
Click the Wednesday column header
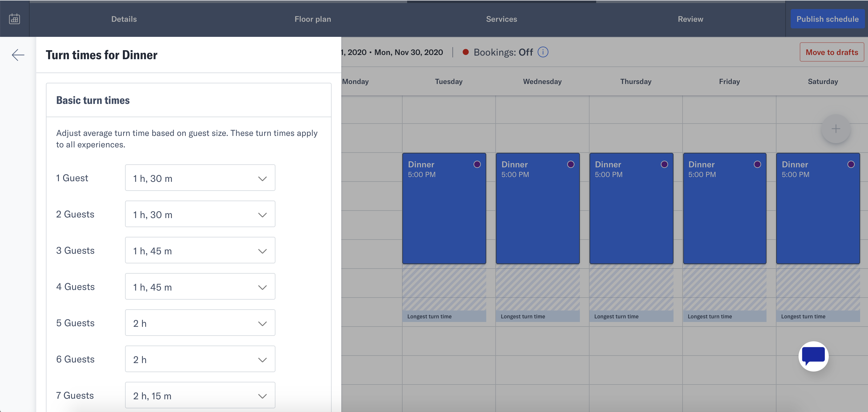[x=542, y=82]
